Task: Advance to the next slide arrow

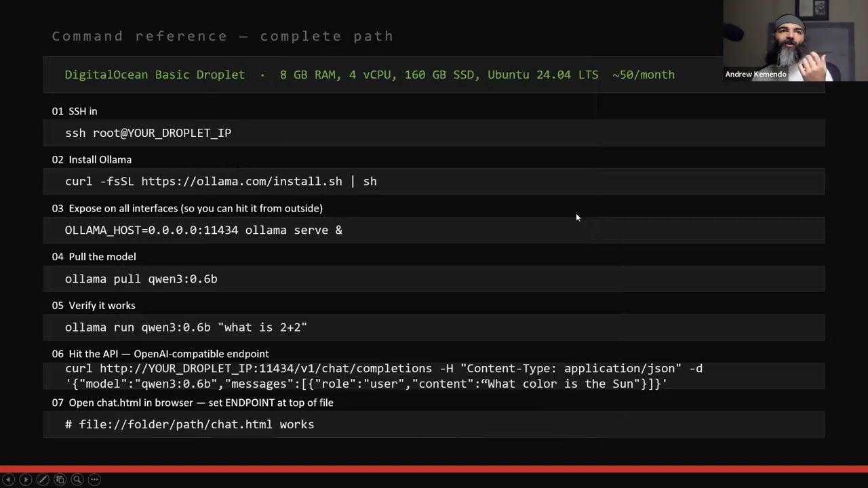Action: pyautogui.click(x=26, y=480)
